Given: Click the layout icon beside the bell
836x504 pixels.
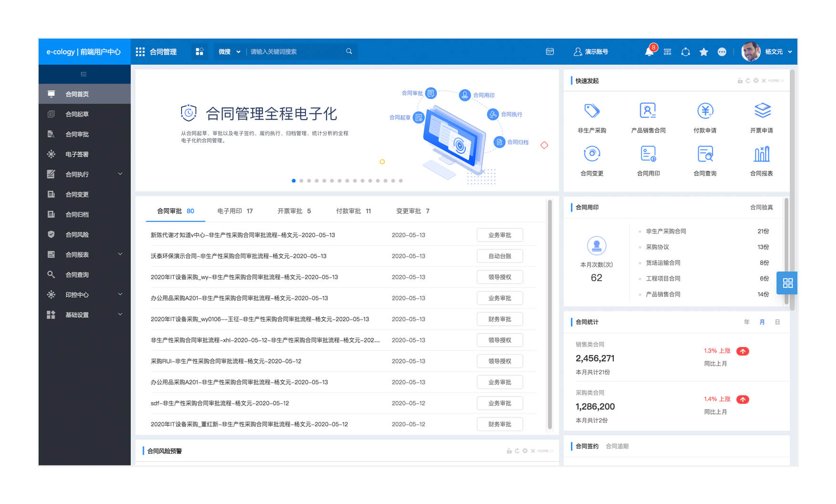Looking at the screenshot, I should [667, 51].
